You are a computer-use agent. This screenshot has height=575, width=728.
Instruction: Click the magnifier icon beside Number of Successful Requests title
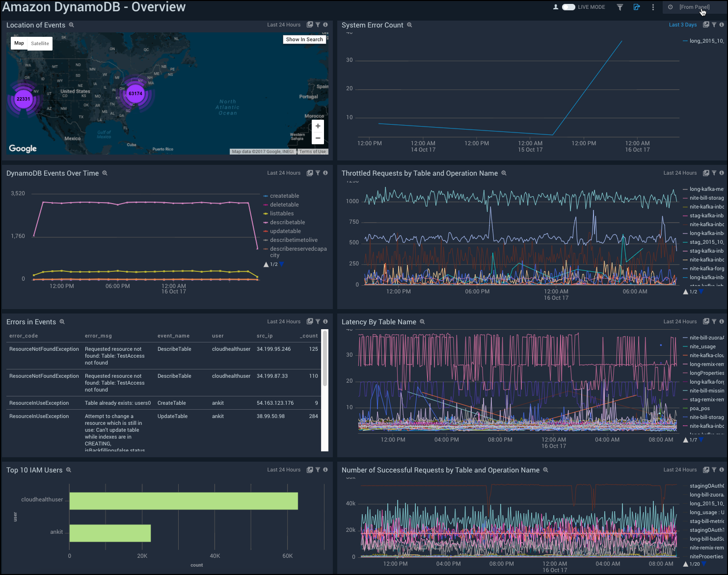[545, 470]
